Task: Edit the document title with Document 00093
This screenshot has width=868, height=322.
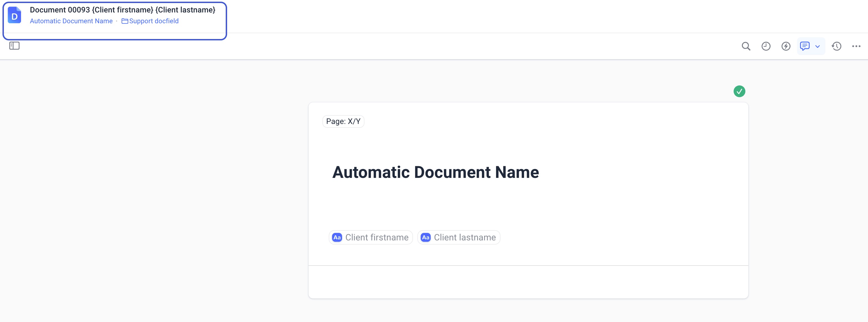Action: [x=122, y=10]
